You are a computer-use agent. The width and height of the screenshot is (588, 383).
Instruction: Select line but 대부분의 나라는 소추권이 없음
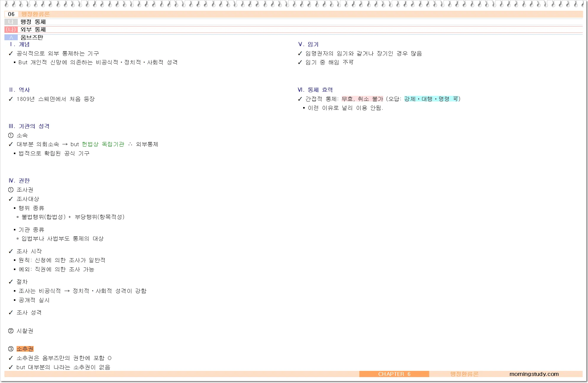(63, 367)
